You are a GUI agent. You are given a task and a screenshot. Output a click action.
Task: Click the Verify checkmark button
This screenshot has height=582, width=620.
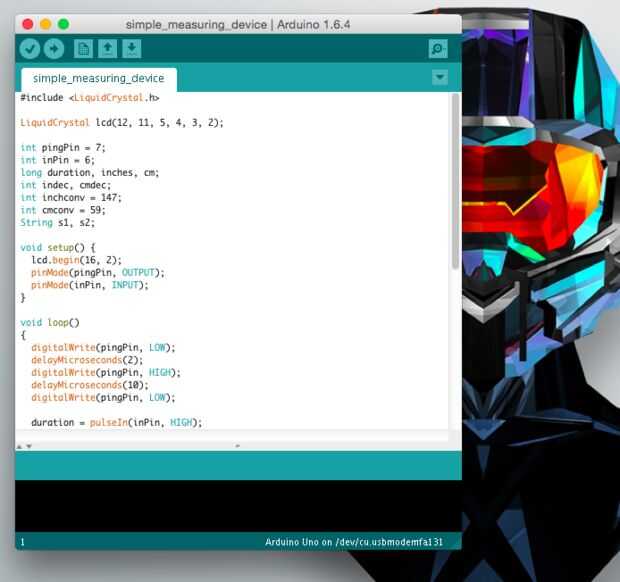30,49
